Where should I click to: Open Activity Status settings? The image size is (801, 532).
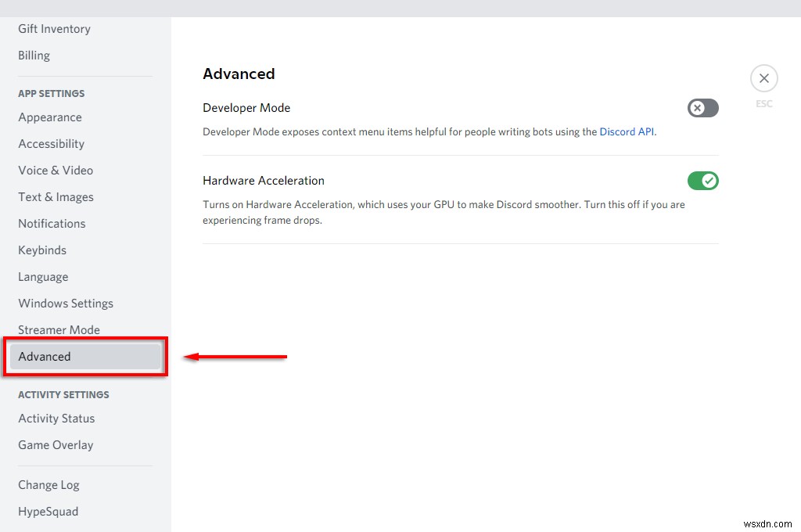(56, 419)
